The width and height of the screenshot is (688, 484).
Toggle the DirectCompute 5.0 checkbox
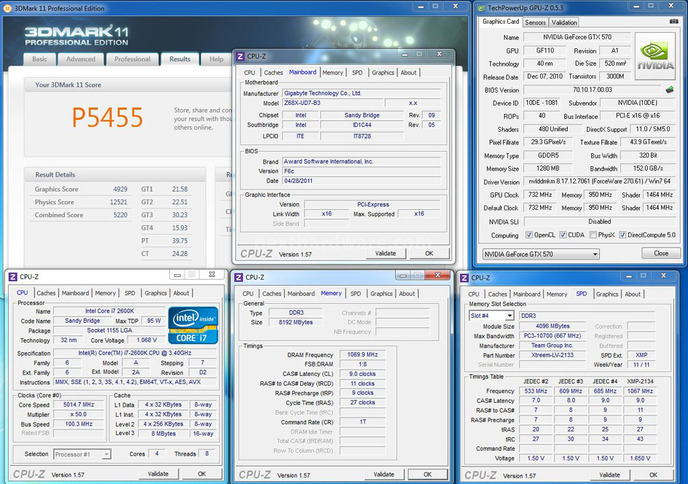pos(622,235)
